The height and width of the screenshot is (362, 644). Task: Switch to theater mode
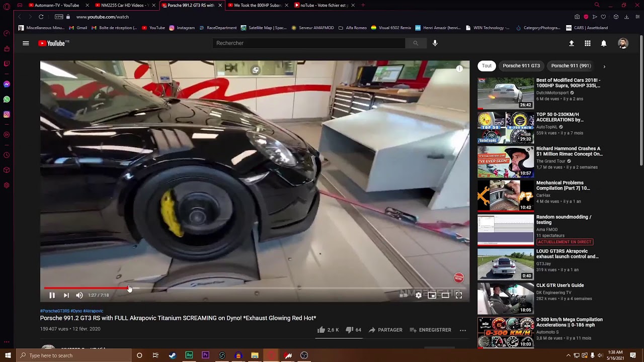pyautogui.click(x=445, y=295)
